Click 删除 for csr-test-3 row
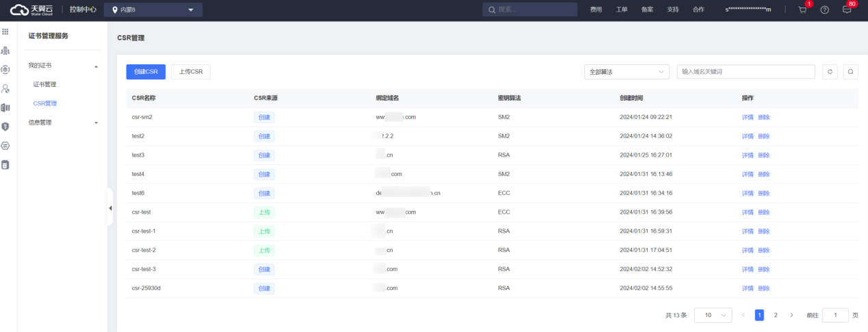 763,269
